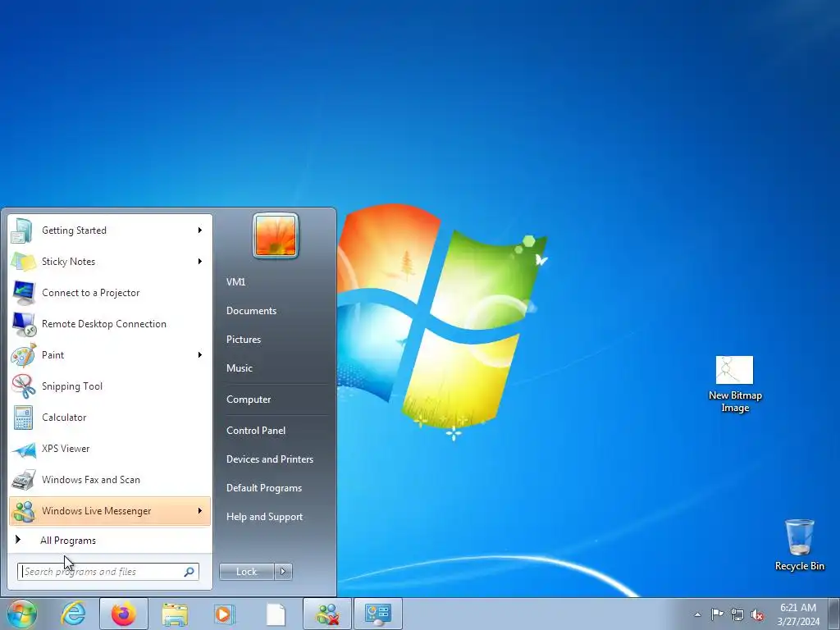Click the "Calculator" label
Viewport: 840px width, 630px height.
click(x=64, y=418)
